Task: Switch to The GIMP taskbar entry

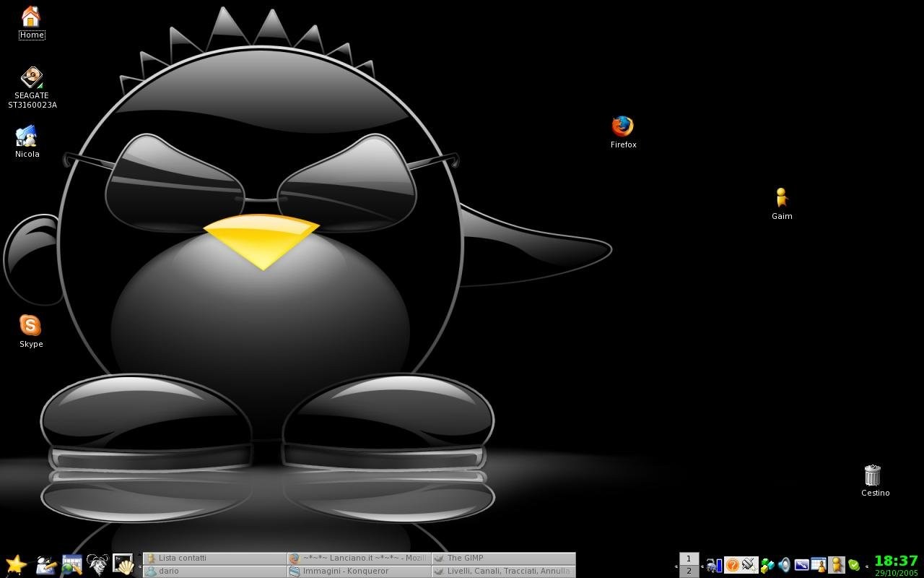Action: click(504, 558)
